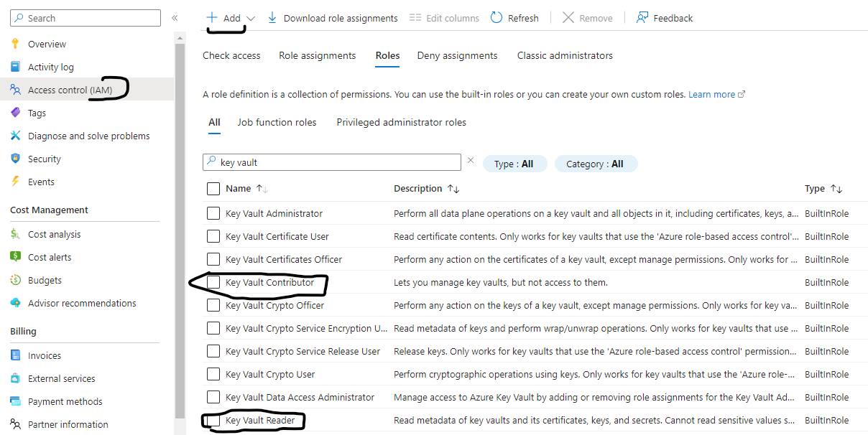
Task: Open the Classic administrators tab
Action: click(565, 55)
